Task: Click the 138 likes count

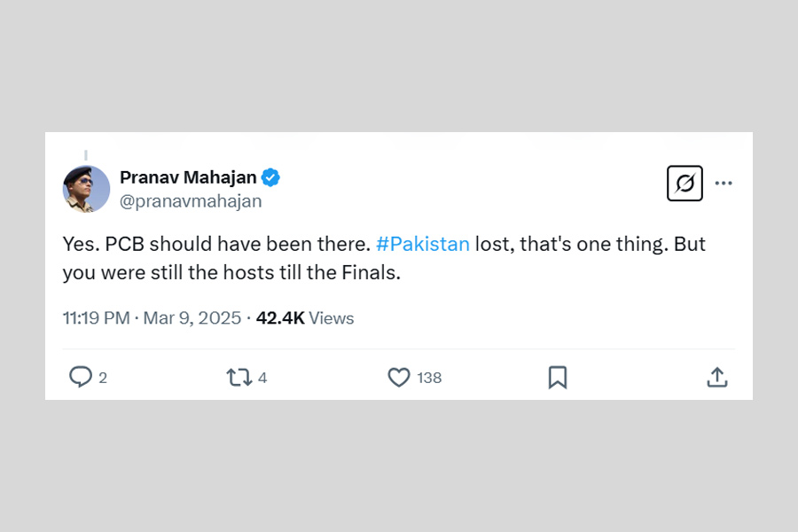Action: click(x=429, y=378)
